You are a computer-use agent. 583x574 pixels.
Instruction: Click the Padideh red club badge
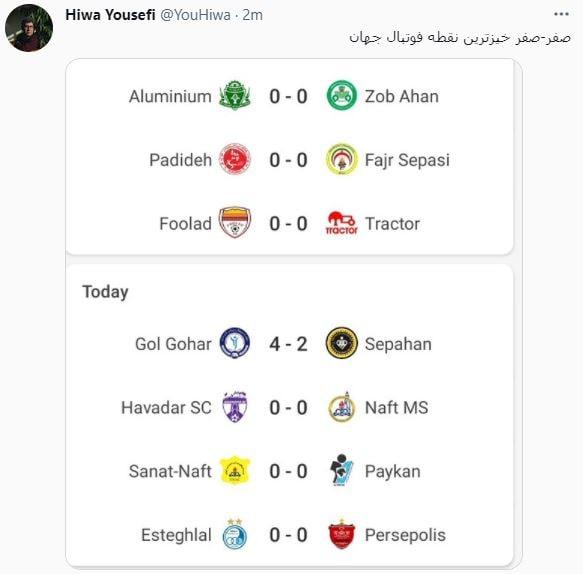[235, 159]
